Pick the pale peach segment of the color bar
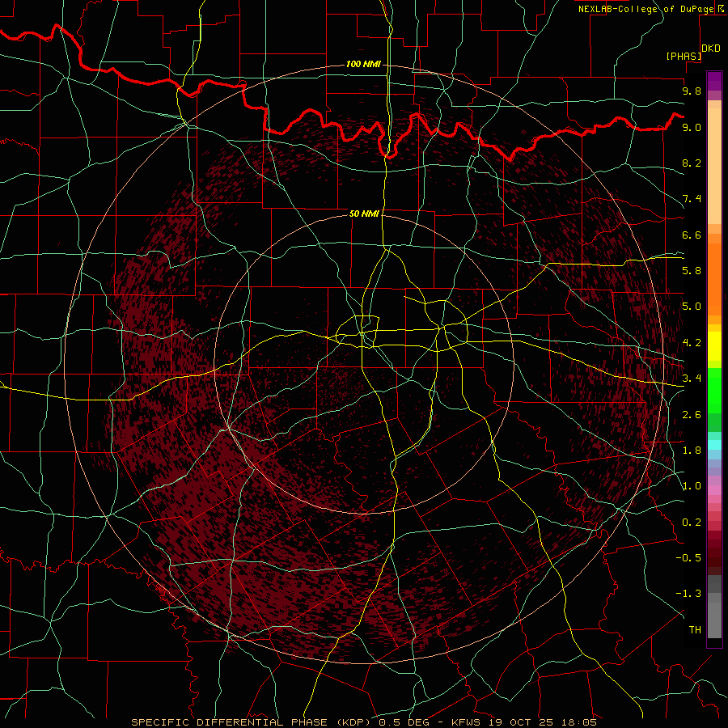Image resolution: width=728 pixels, height=728 pixels. click(x=714, y=166)
